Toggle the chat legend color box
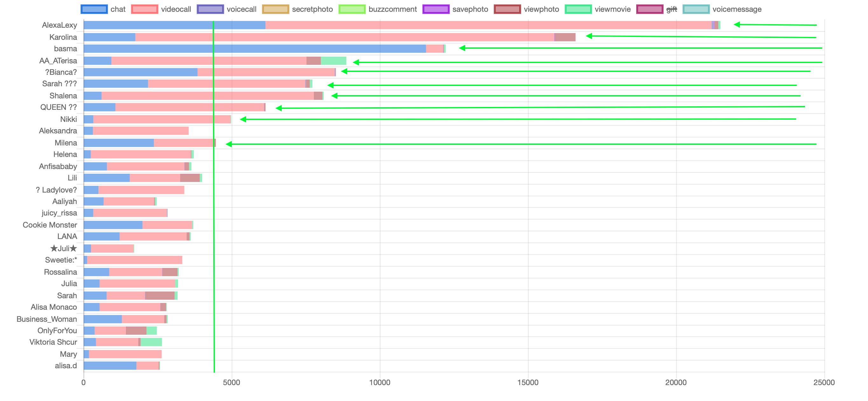Viewport: 868px width, 401px height. [94, 9]
